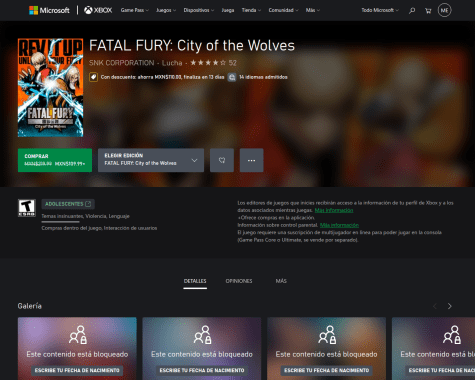Expand the Tienda menu
This screenshot has height=380, width=475.
point(251,10)
